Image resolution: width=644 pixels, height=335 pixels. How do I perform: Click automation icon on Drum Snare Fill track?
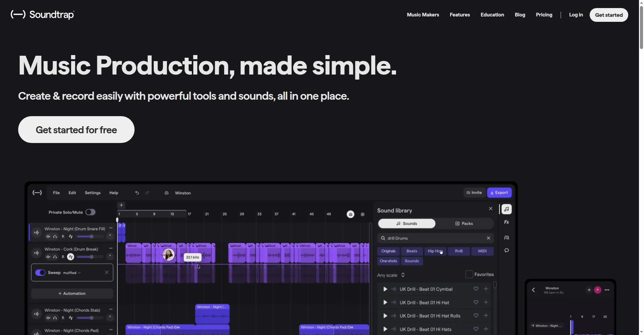pyautogui.click(x=70, y=237)
